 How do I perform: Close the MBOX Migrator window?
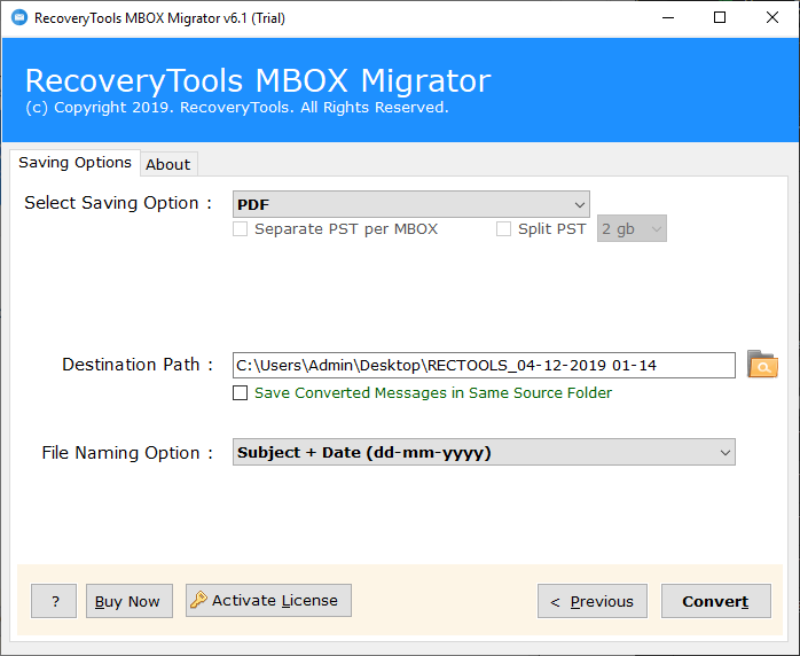[772, 18]
